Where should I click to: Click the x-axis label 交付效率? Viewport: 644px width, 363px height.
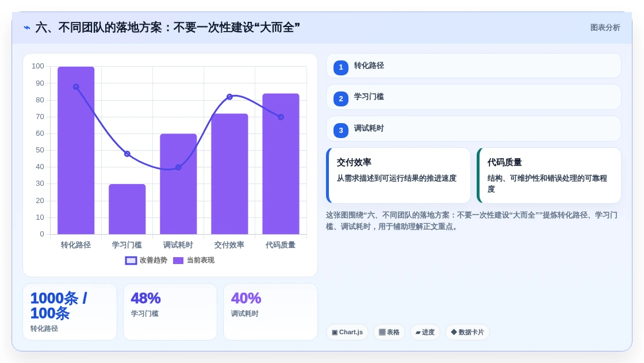pyautogui.click(x=229, y=245)
